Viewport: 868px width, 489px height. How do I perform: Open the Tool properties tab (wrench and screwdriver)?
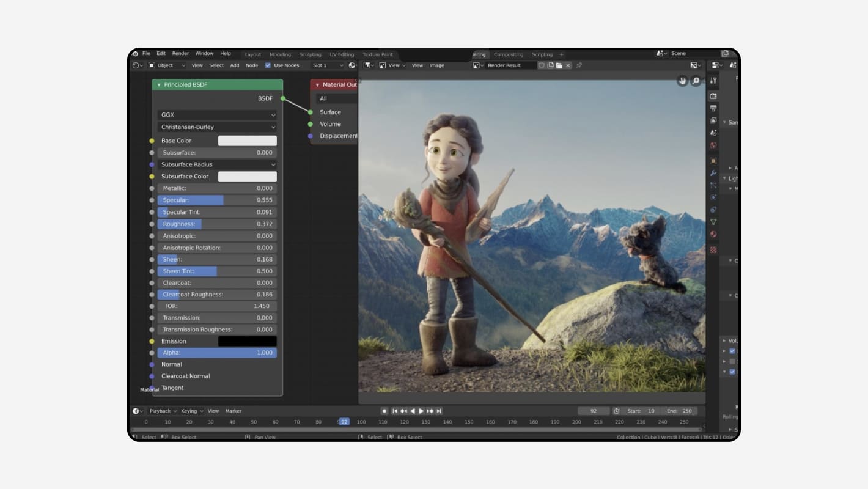click(713, 81)
